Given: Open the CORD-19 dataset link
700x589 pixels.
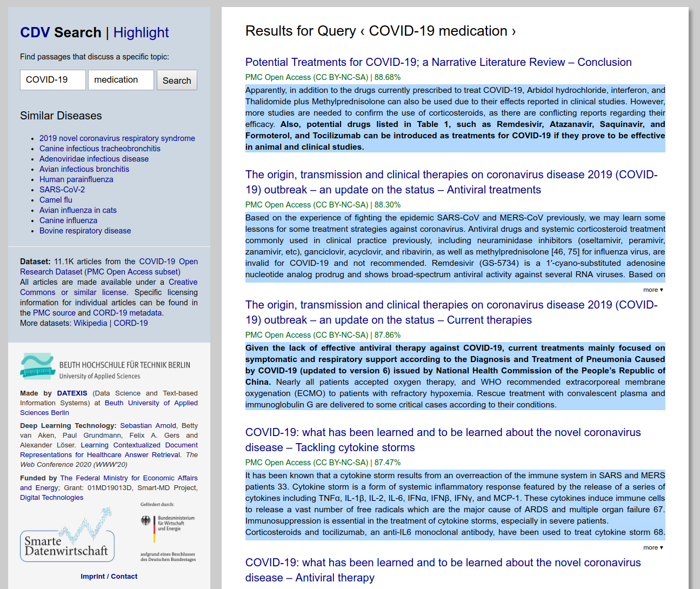Looking at the screenshot, I should 131,323.
